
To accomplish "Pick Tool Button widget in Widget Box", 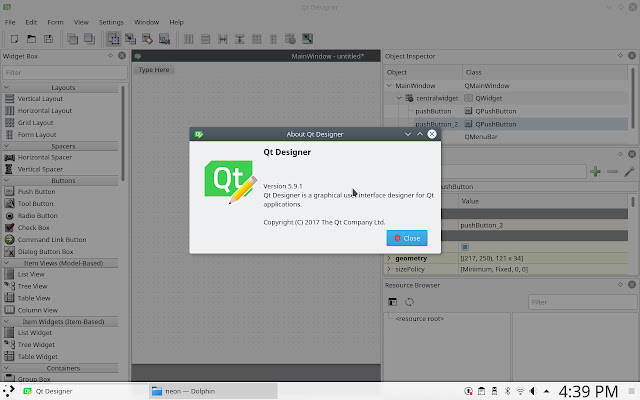I will 36,204.
